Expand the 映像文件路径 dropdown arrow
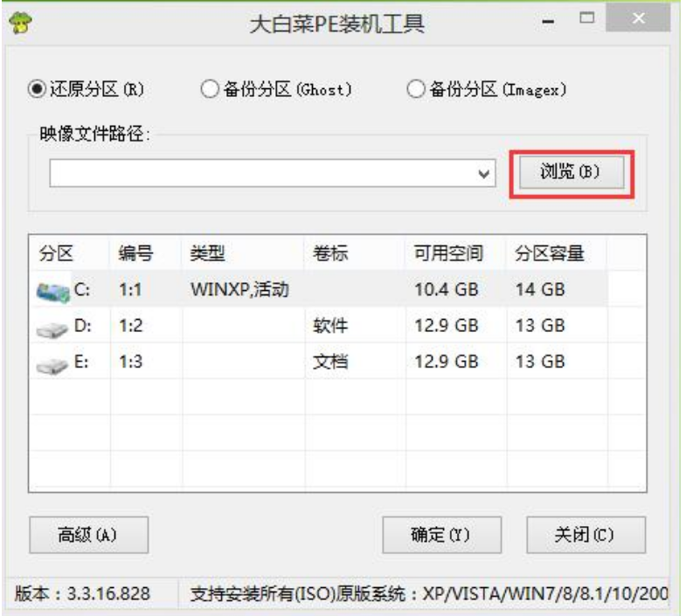686x616 pixels. click(x=485, y=173)
